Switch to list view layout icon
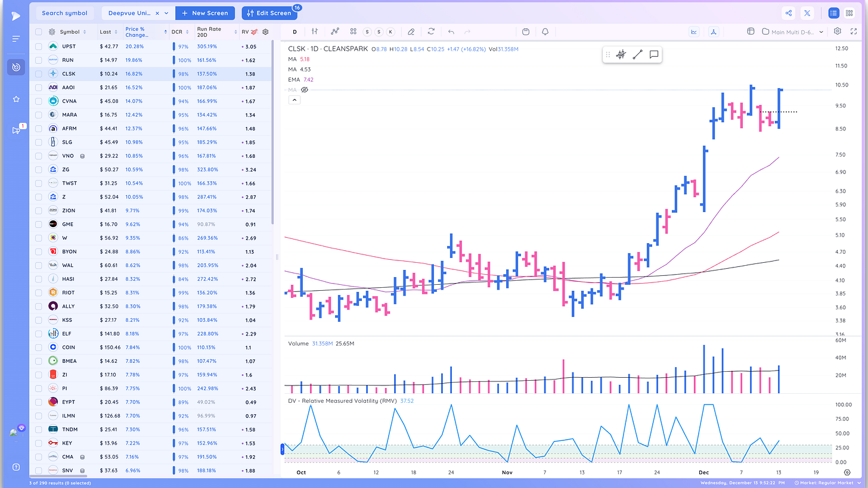 (833, 13)
